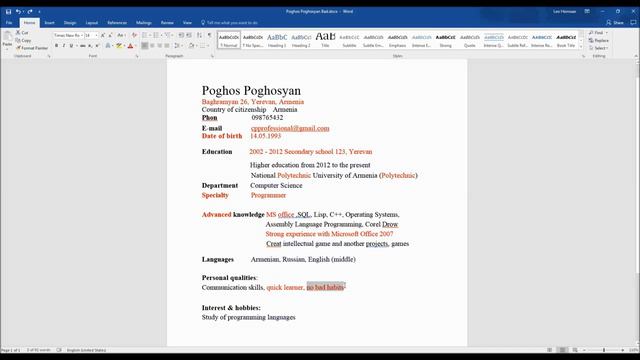Redo the last action

[30, 11]
